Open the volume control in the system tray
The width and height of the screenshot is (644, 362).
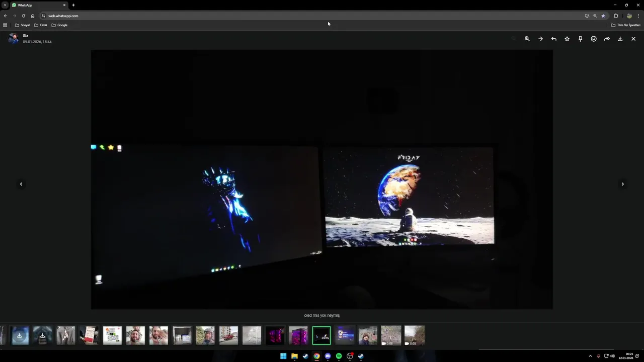coord(612,356)
